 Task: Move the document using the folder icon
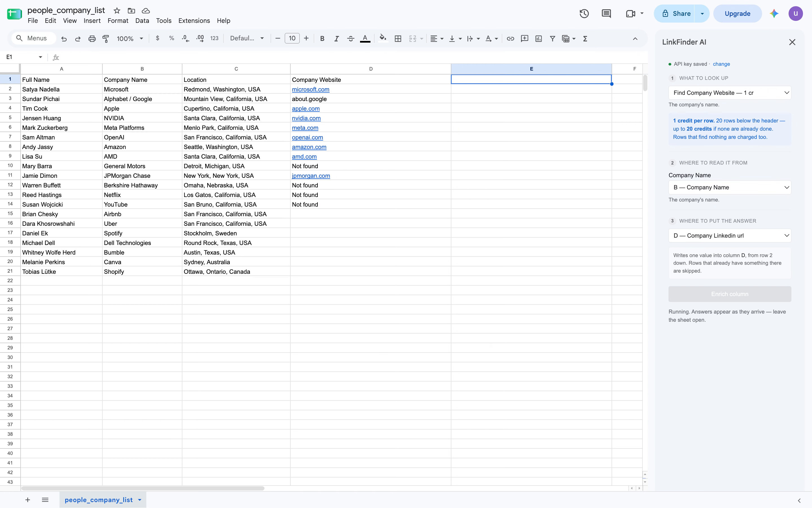click(131, 11)
